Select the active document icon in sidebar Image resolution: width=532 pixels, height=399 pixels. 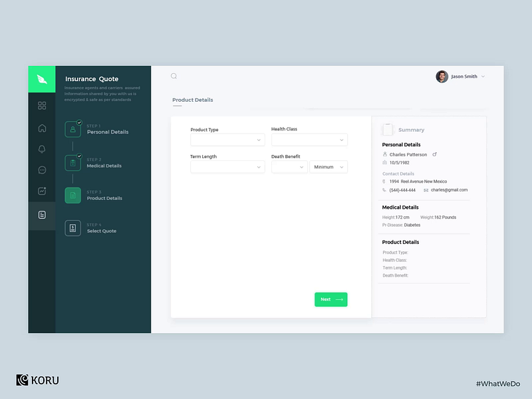click(x=41, y=214)
